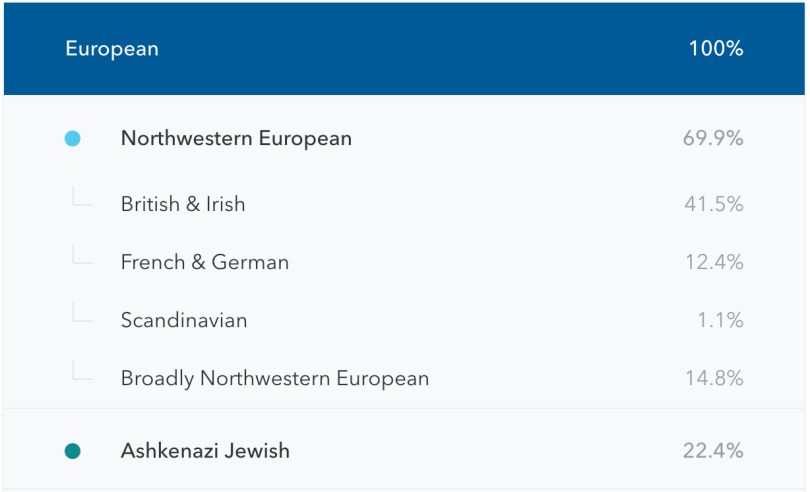Click the 22.4% Ashkenazi Jewish percentage
This screenshot has height=492, width=810.
pyautogui.click(x=713, y=451)
